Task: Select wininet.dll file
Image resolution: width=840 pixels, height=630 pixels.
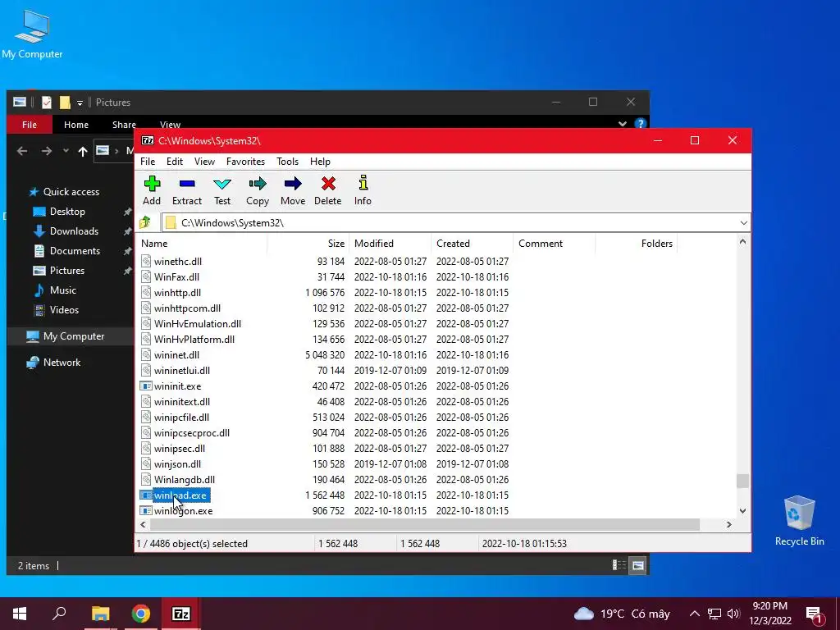Action: [x=177, y=354]
